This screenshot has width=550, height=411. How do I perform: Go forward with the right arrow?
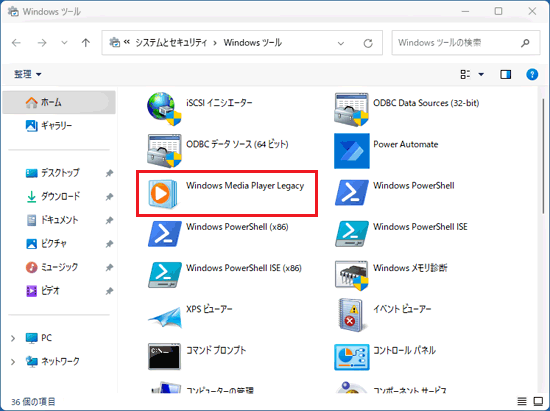42,43
